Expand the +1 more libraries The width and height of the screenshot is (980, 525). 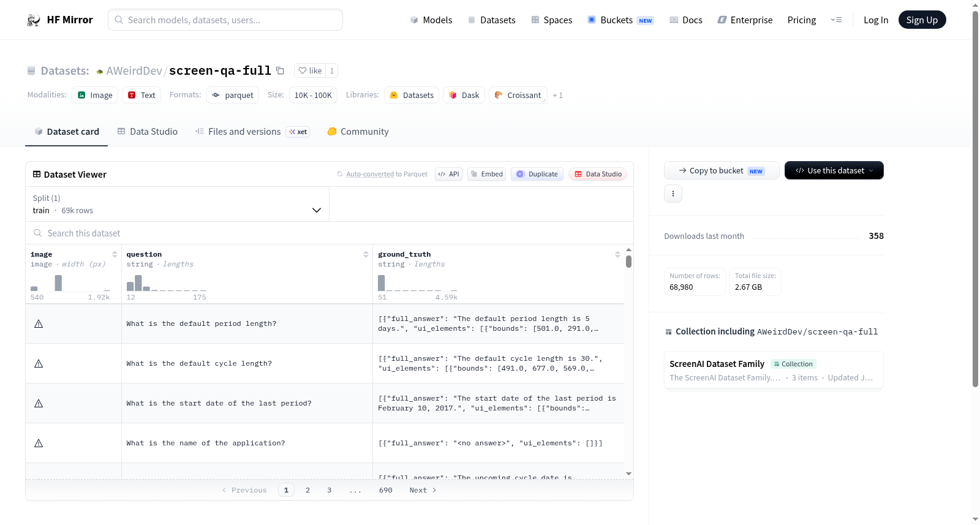(557, 95)
